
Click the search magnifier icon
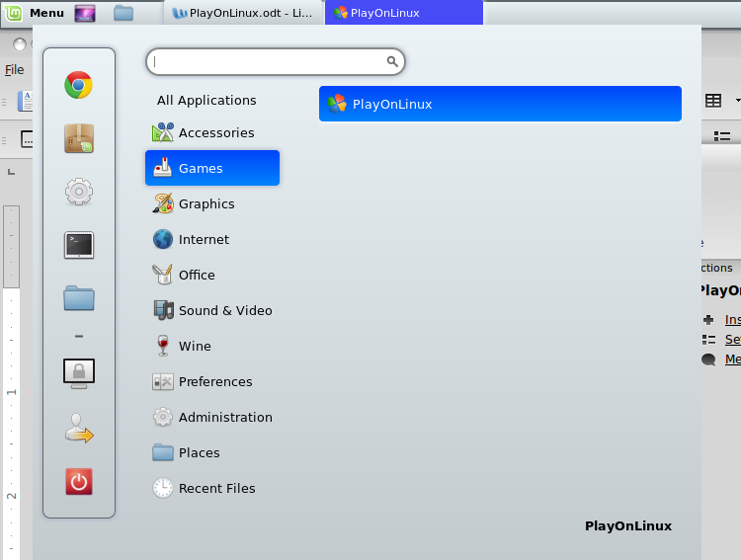click(392, 61)
